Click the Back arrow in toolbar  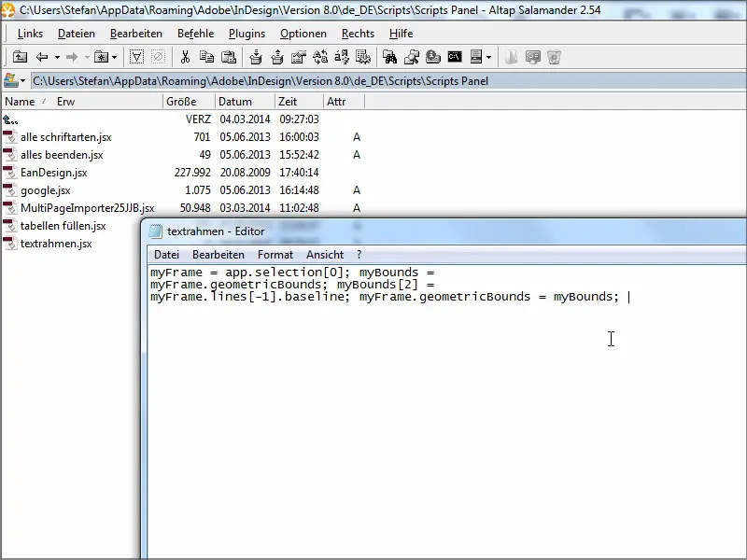pyautogui.click(x=42, y=57)
